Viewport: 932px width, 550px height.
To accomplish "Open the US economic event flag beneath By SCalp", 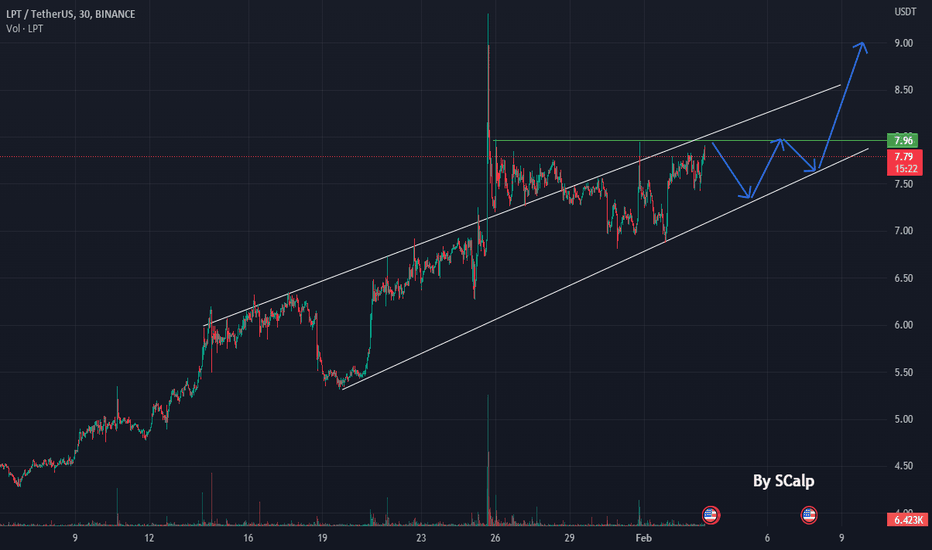I will [808, 515].
